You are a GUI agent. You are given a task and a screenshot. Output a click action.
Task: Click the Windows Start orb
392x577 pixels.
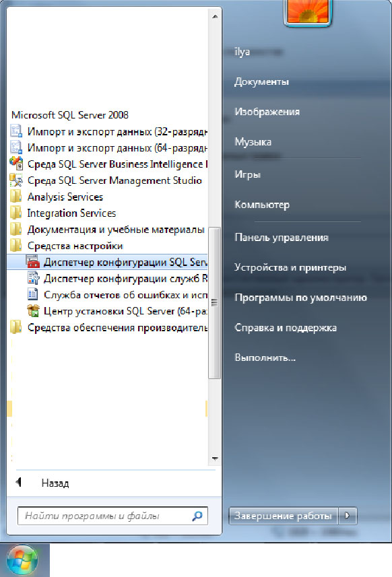[22, 560]
